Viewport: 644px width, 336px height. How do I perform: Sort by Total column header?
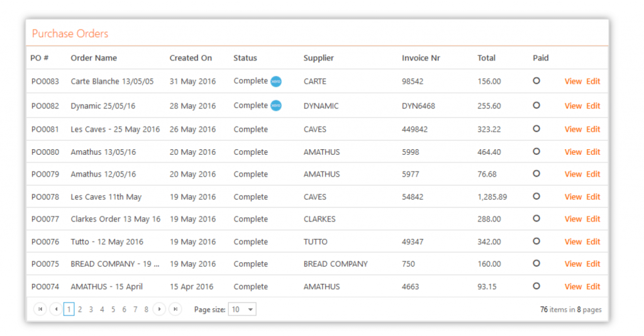click(486, 58)
